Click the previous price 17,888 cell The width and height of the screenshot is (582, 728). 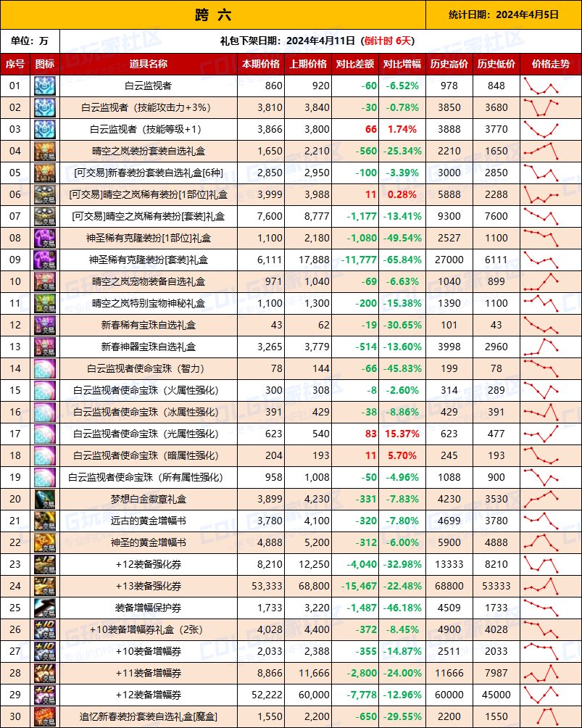pos(308,260)
